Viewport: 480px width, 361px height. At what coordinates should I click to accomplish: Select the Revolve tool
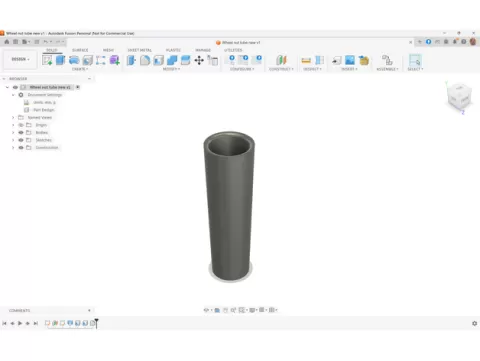click(74, 60)
